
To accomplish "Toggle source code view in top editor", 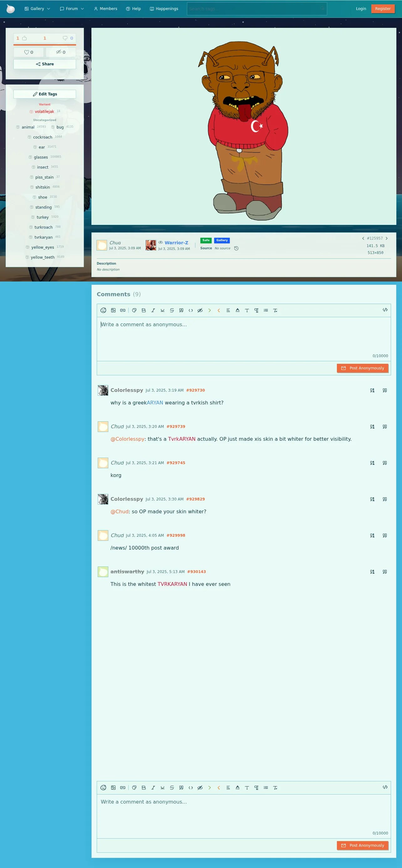I will tap(385, 310).
